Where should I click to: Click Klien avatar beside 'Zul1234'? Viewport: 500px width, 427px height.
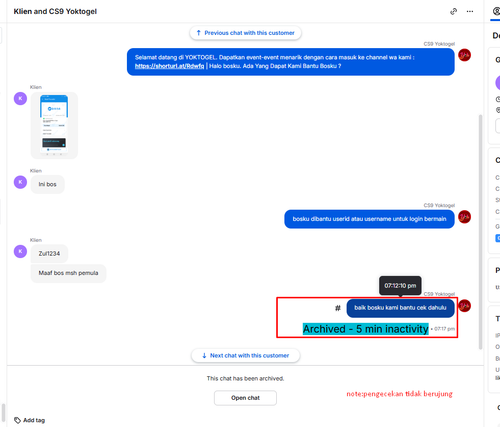tap(20, 251)
